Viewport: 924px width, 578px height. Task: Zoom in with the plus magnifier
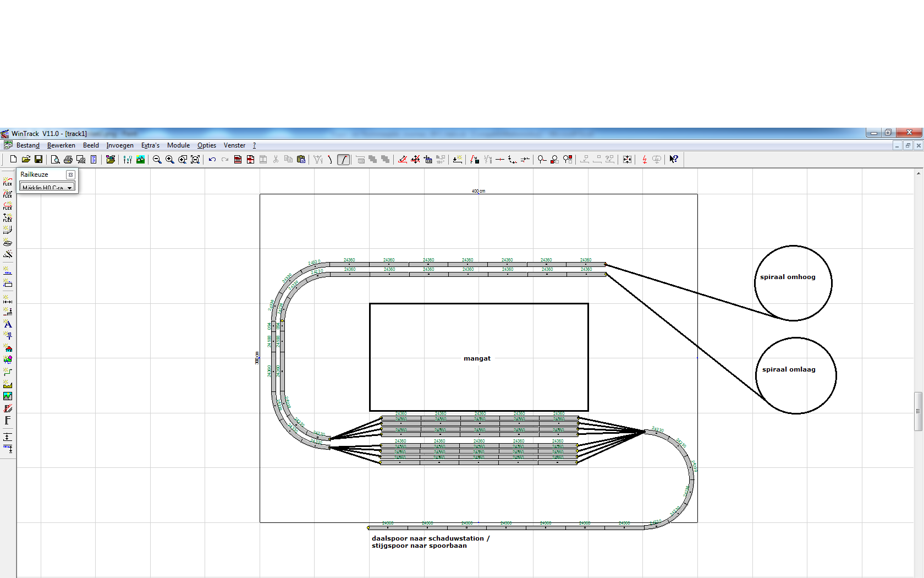[x=169, y=159]
